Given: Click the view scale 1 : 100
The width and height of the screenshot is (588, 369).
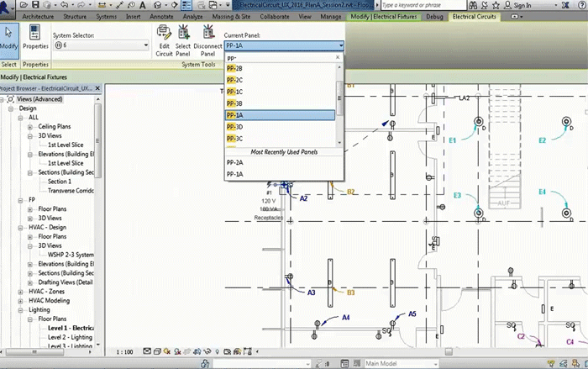Looking at the screenshot, I should 124,351.
